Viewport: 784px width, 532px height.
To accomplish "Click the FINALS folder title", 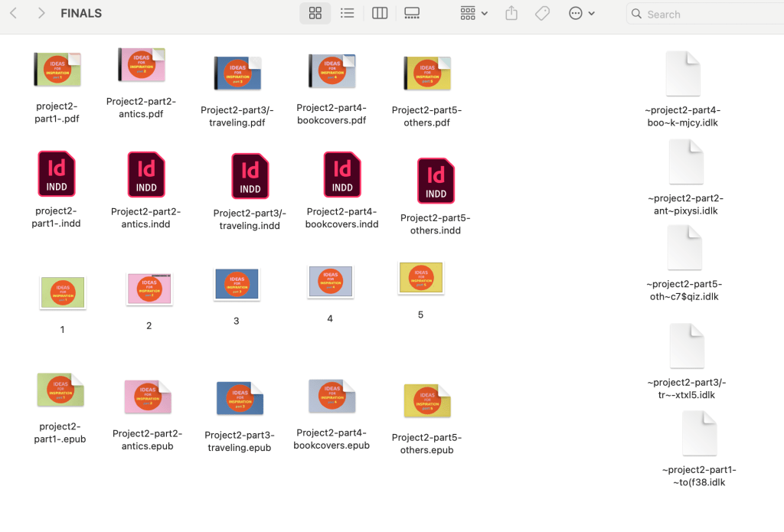I will 81,14.
